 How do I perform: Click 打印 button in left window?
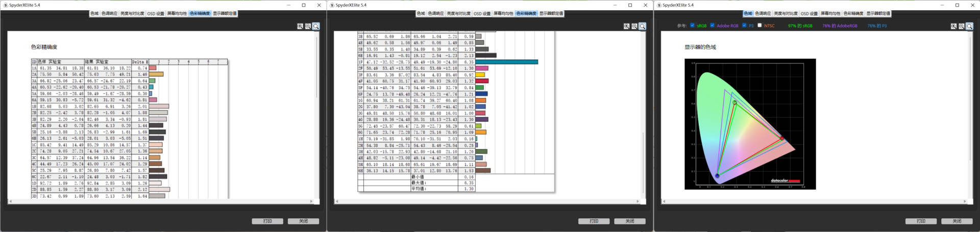(x=267, y=221)
